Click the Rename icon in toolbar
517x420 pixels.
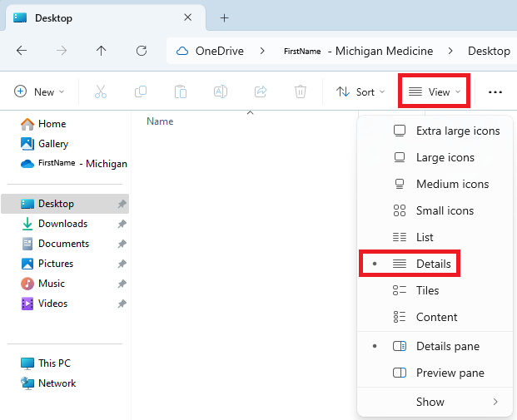[221, 91]
